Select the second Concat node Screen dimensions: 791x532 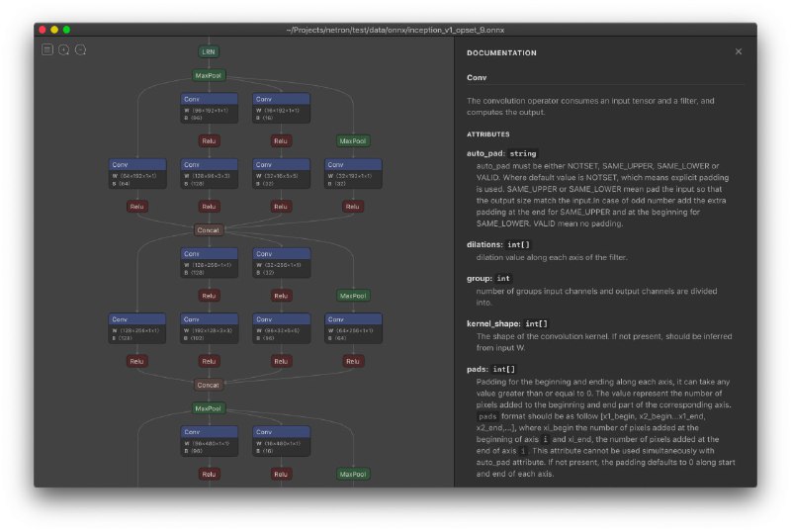coord(209,385)
